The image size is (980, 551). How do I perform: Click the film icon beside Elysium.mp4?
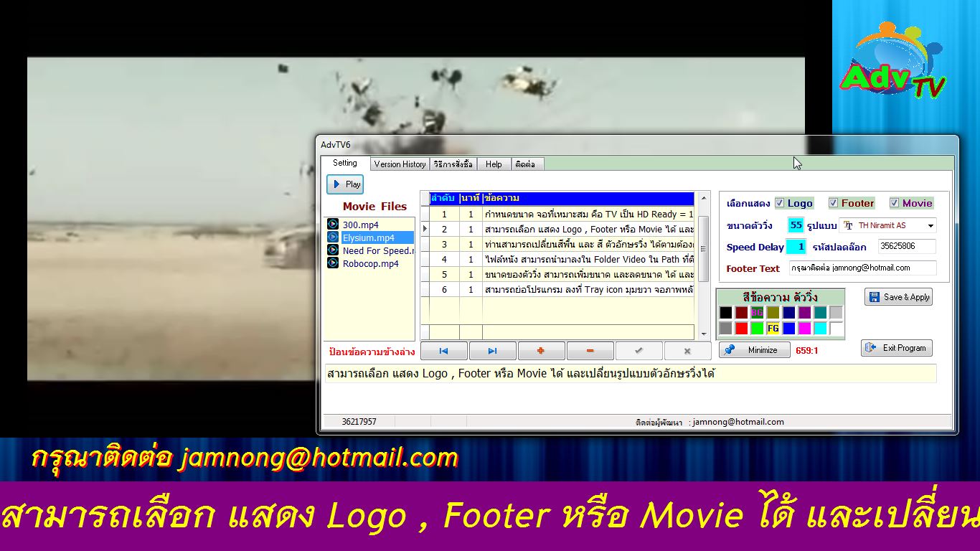click(x=333, y=237)
